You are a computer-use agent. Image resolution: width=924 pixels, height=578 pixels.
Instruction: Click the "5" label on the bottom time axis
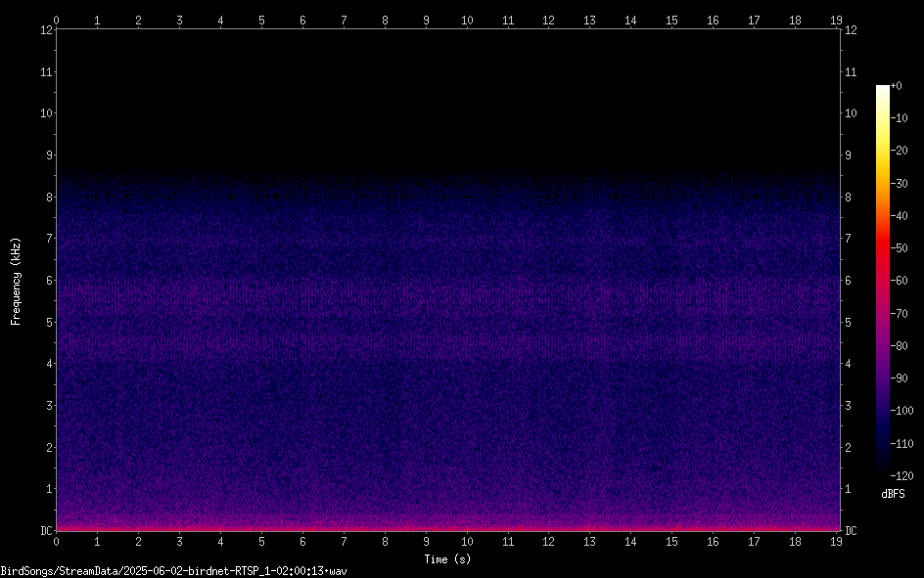pos(261,542)
